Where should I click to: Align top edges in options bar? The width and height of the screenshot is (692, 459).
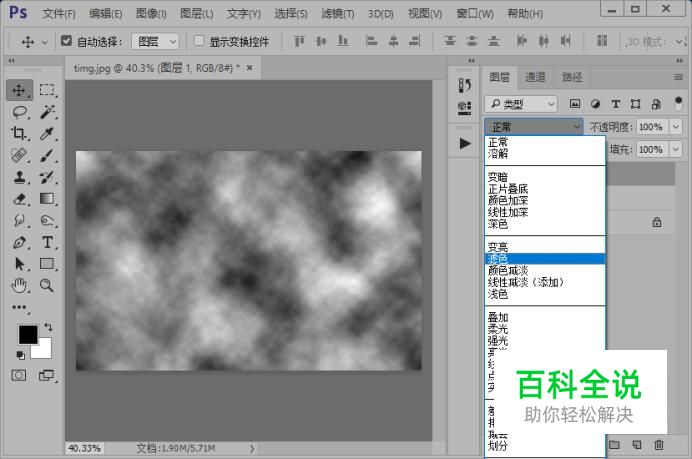[299, 41]
